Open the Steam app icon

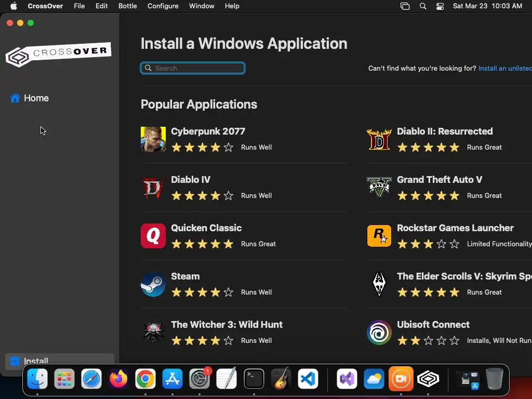click(153, 284)
